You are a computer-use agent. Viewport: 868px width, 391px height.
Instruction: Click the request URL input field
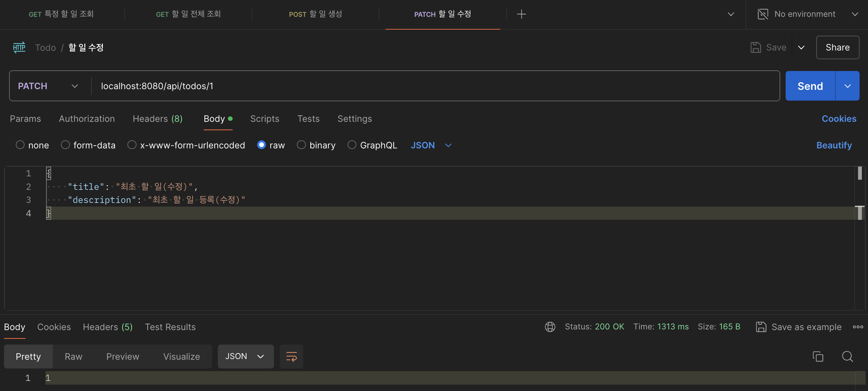(435, 86)
